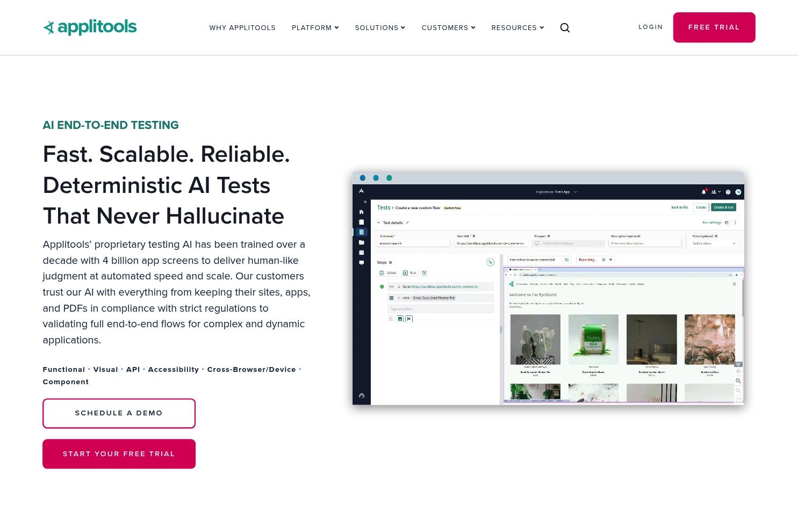
Task: Click the 'Run settings' link
Action: click(x=711, y=222)
